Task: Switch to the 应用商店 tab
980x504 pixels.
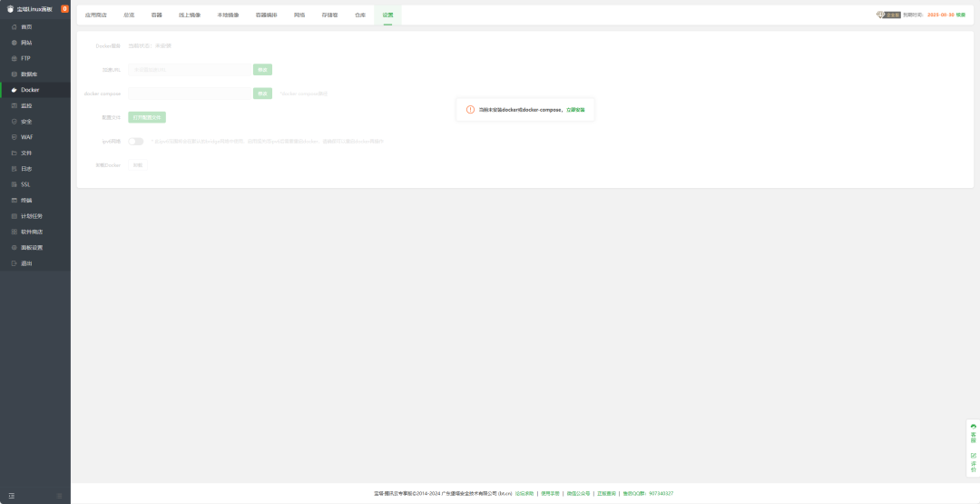Action: point(95,15)
